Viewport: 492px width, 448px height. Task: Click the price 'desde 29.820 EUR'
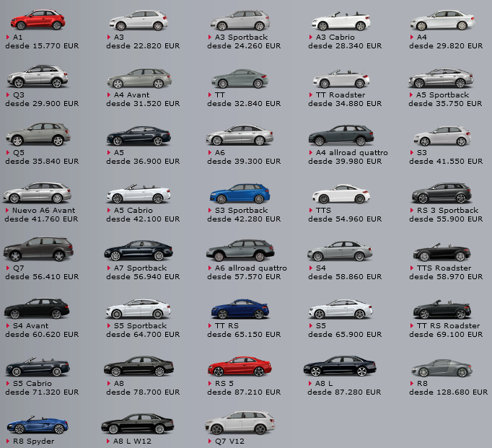(x=446, y=45)
